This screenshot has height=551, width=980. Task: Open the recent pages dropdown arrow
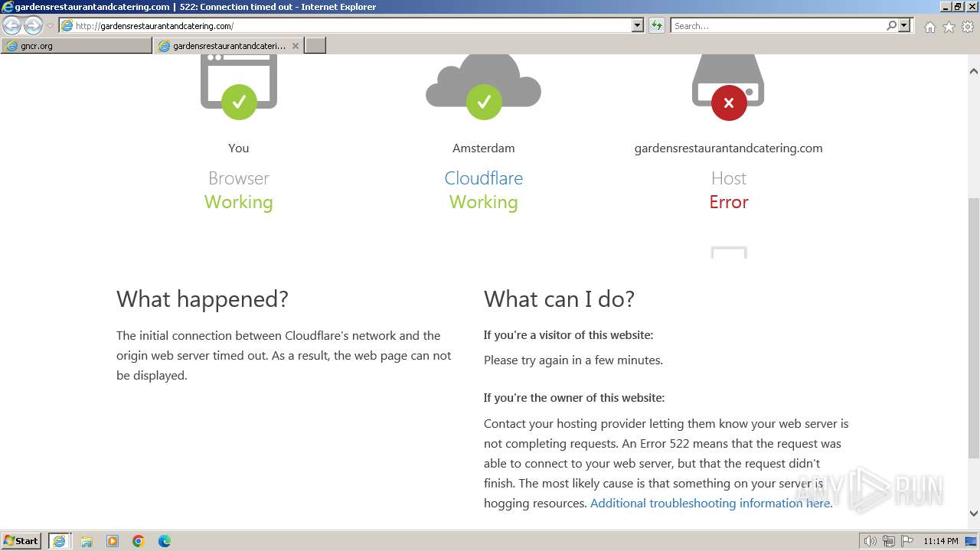click(50, 26)
